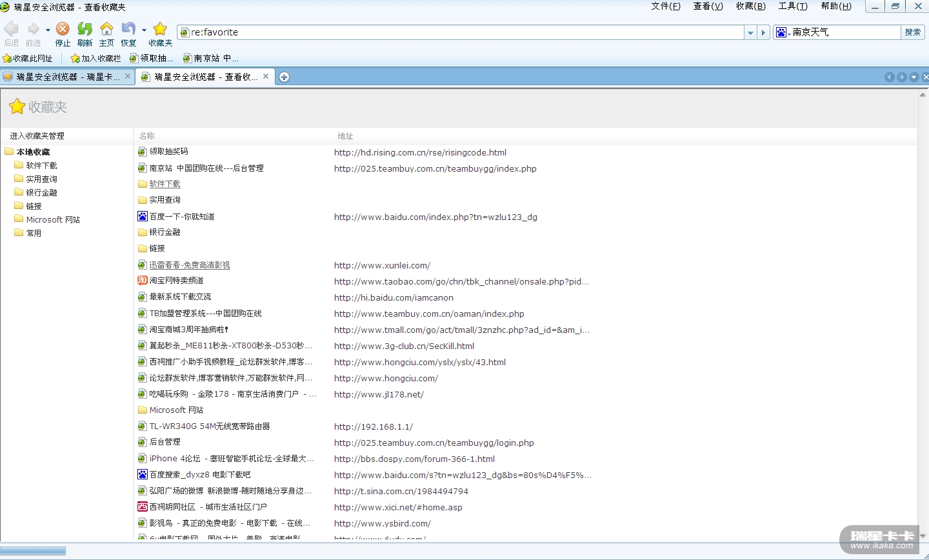This screenshot has height=560, width=929.
Task: Open the dropdown arrow beside the 恢复 button
Action: tap(144, 30)
